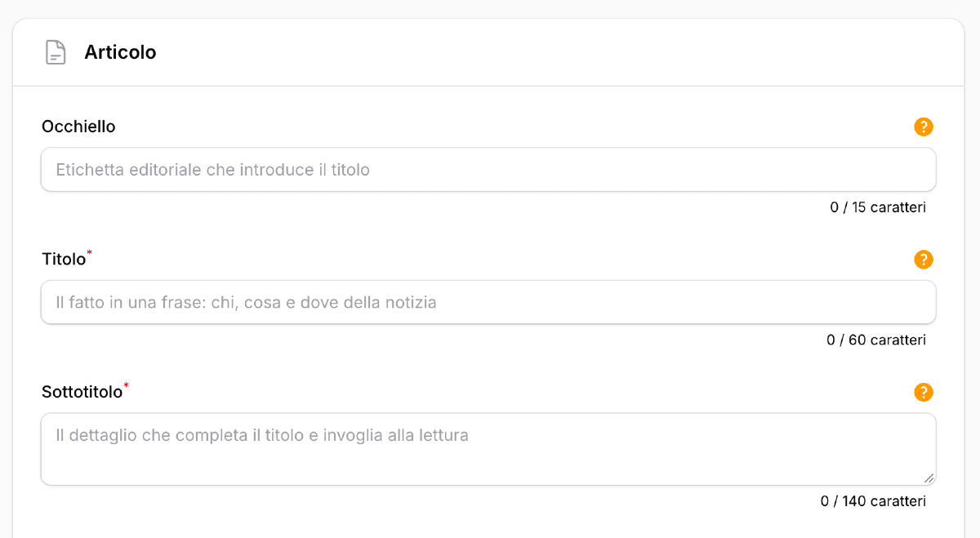Click the 0 / 15 caratteri counter
Screen dimensions: 980x538
878,207
